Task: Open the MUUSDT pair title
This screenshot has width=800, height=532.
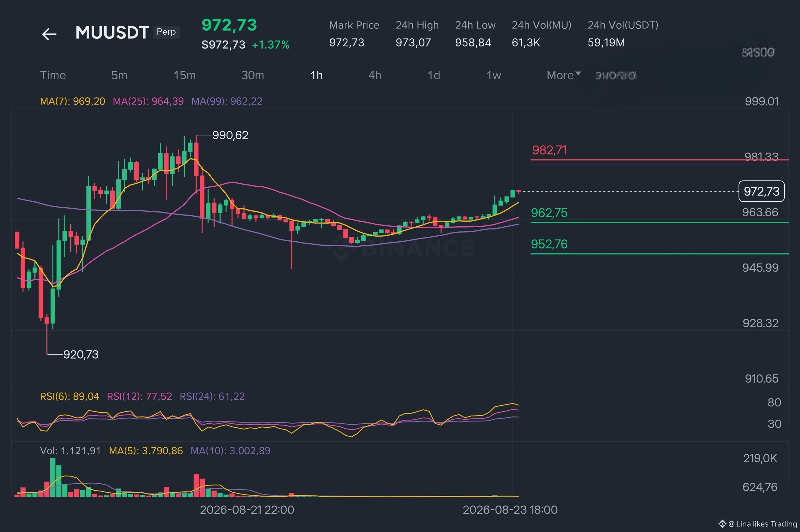Action: click(x=112, y=32)
